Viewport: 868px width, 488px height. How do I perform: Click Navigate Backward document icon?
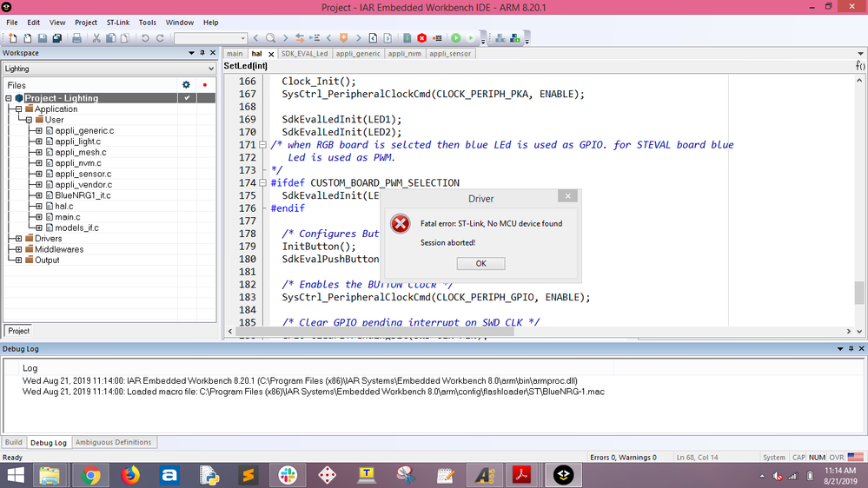(x=373, y=38)
